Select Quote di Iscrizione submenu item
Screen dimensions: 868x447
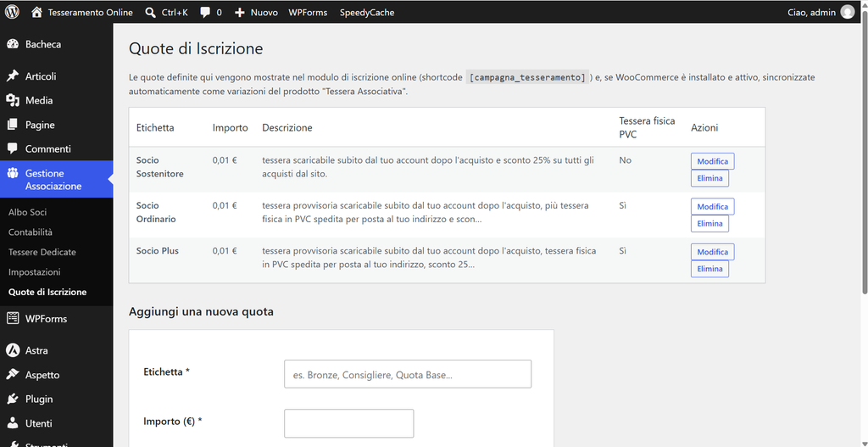coord(47,292)
